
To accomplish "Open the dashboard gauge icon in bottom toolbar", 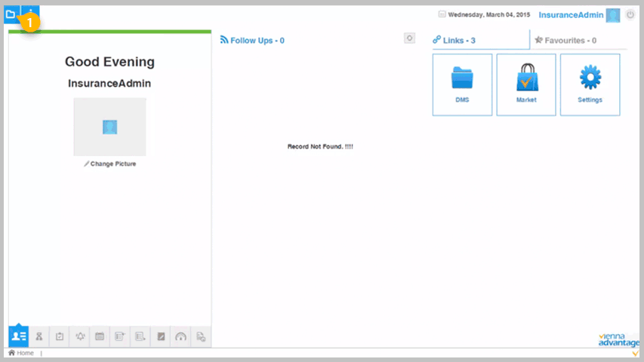I will point(180,336).
